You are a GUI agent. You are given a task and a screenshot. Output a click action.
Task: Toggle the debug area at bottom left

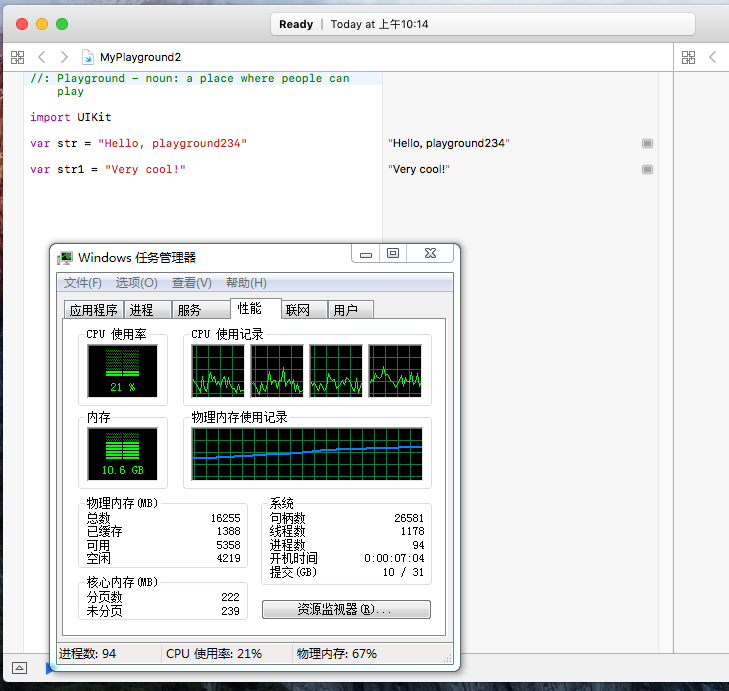click(19, 667)
